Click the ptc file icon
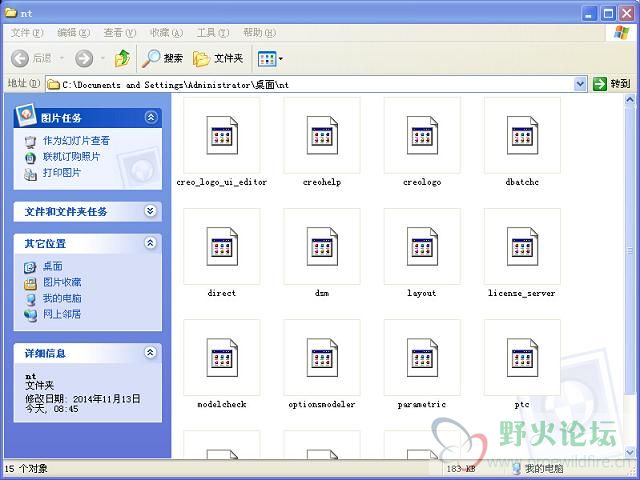 click(x=522, y=358)
